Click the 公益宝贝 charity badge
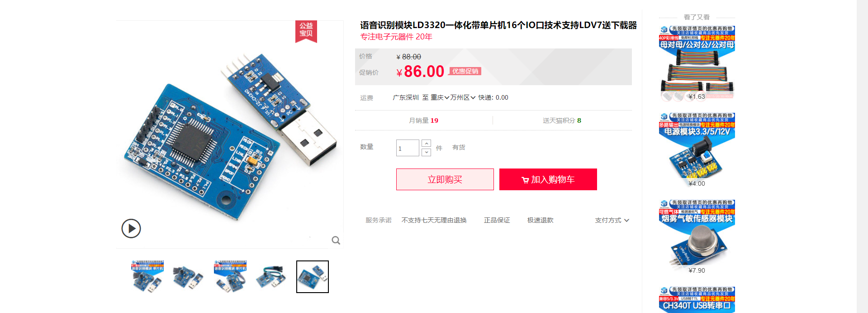 306,31
